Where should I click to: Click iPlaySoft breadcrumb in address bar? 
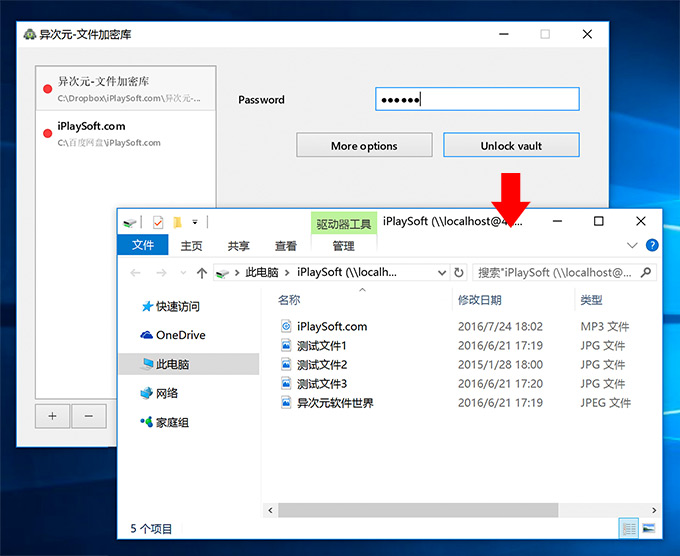tap(347, 272)
